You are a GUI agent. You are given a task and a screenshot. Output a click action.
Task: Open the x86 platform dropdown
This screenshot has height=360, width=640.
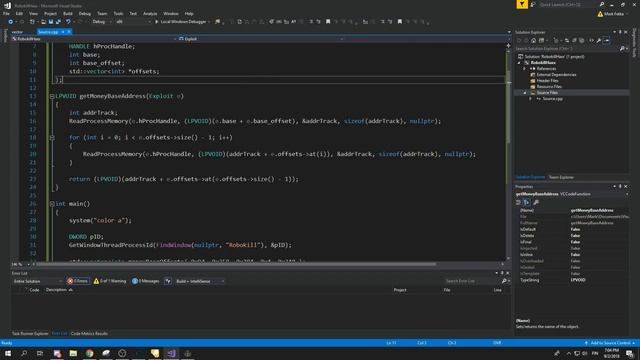point(133,22)
